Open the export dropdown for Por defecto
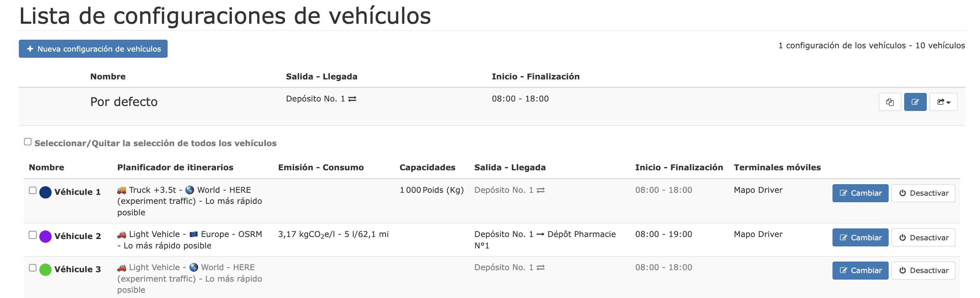The height and width of the screenshot is (298, 980). tap(944, 102)
